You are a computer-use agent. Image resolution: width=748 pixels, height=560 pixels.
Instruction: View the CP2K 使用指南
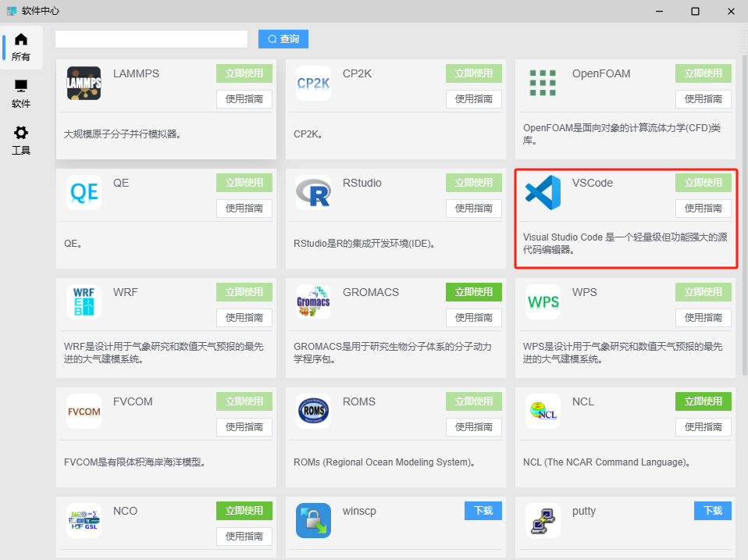[x=474, y=99]
